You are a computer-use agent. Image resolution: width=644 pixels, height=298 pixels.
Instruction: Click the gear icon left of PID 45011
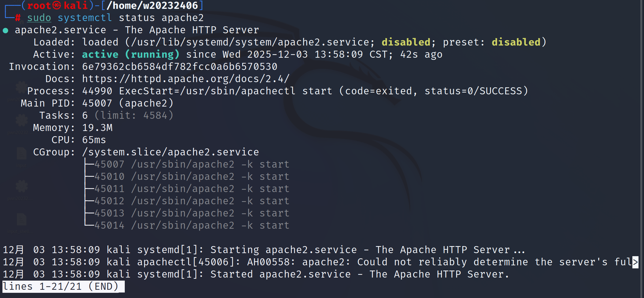pyautogui.click(x=21, y=186)
